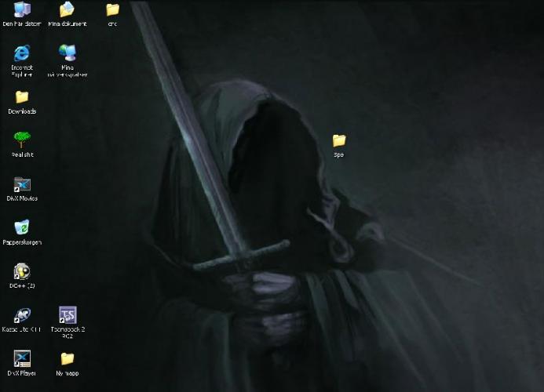Select the folder icon right of Mina dokument
The height and width of the screenshot is (392, 544).
click(112, 9)
